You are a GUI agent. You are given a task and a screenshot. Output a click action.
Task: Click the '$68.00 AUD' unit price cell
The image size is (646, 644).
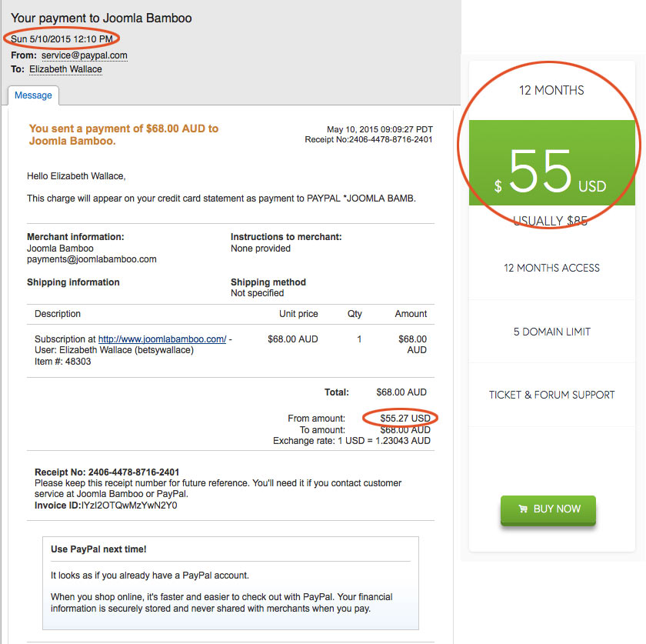click(x=293, y=339)
